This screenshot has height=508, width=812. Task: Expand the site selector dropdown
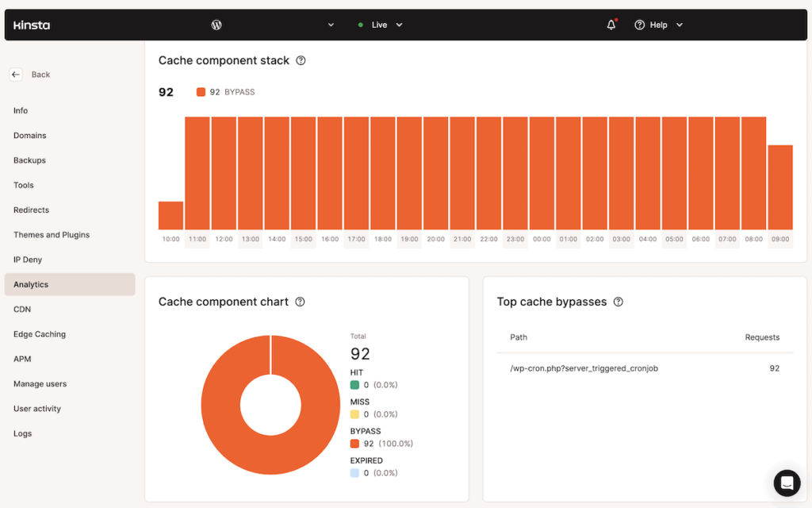pos(331,25)
